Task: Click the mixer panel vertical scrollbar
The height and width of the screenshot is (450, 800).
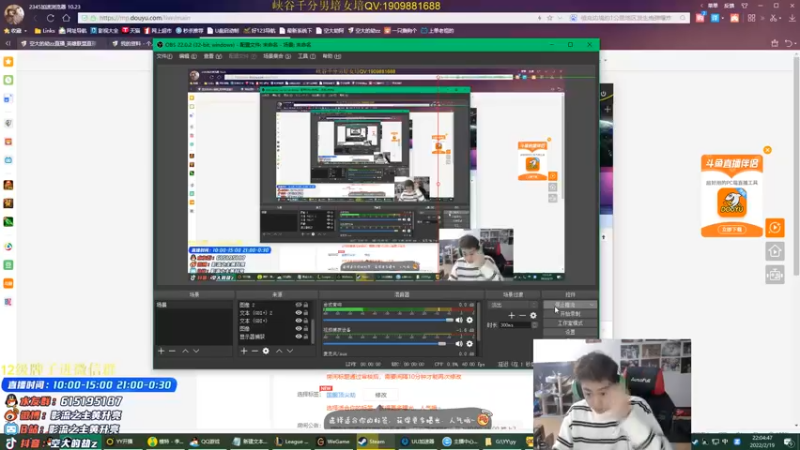Action: point(479,321)
